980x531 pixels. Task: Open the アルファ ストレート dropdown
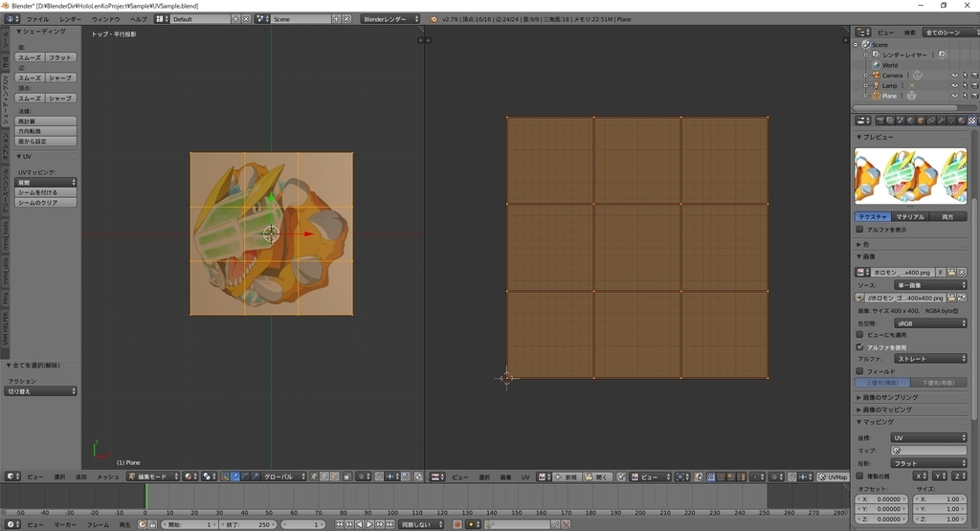(930, 359)
